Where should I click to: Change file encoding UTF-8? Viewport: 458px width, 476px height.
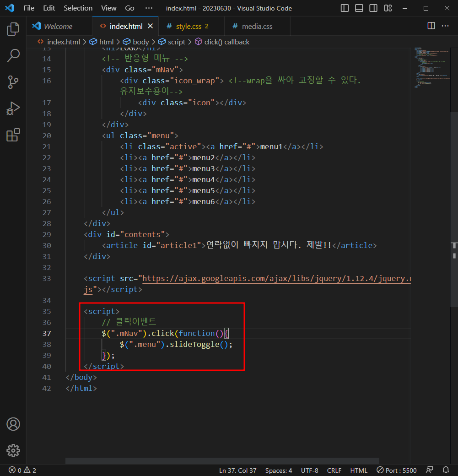pos(310,470)
